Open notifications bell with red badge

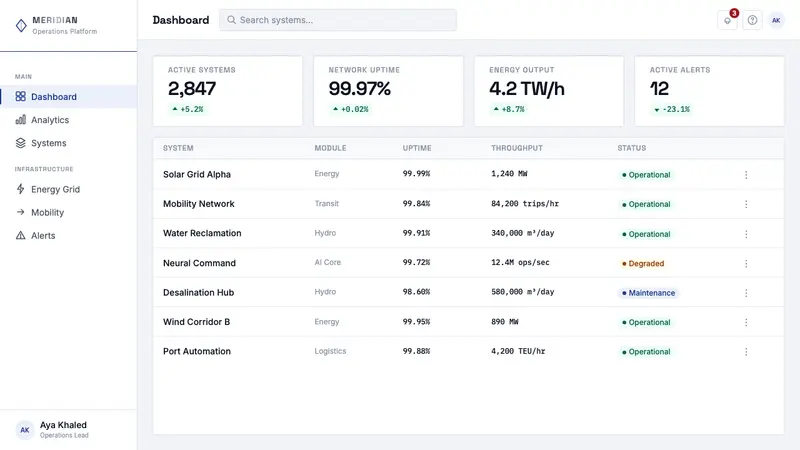point(728,20)
